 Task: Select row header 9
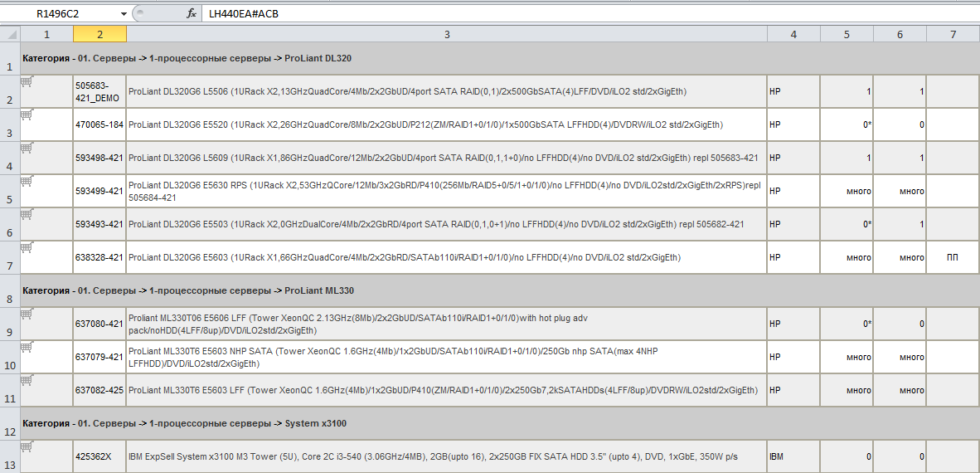coord(10,324)
